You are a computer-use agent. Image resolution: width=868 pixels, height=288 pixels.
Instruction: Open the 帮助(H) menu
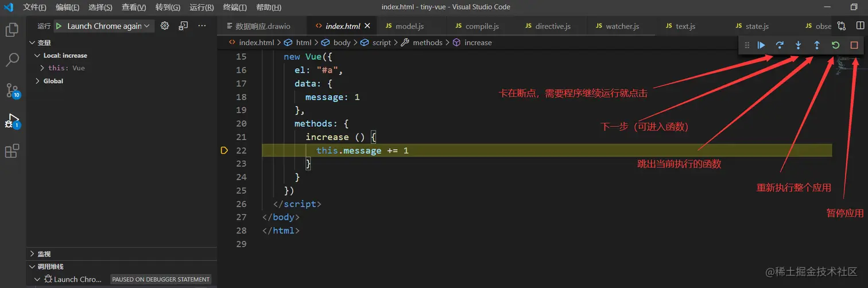click(x=269, y=7)
